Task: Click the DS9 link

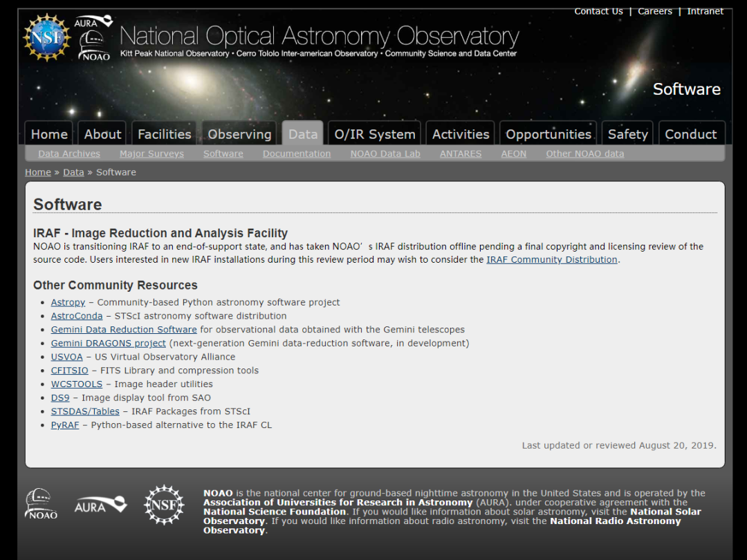Action: pos(60,398)
